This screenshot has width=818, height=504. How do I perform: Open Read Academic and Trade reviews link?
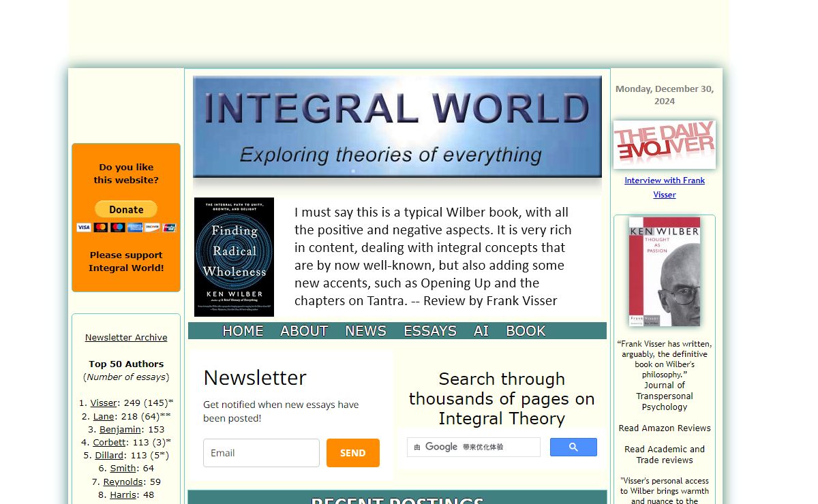point(665,454)
